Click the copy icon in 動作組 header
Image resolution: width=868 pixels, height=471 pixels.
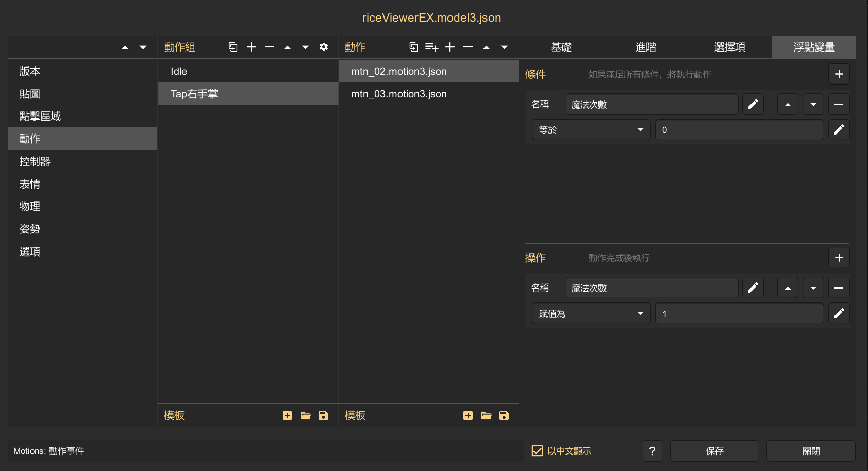coord(233,47)
